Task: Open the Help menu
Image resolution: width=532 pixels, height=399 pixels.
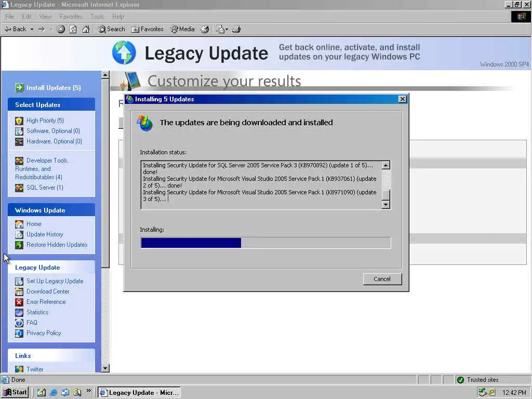Action: pyautogui.click(x=118, y=17)
